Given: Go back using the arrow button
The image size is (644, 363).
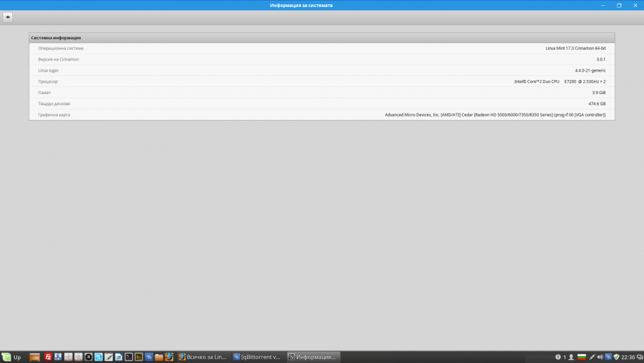Looking at the screenshot, I should 8,17.
